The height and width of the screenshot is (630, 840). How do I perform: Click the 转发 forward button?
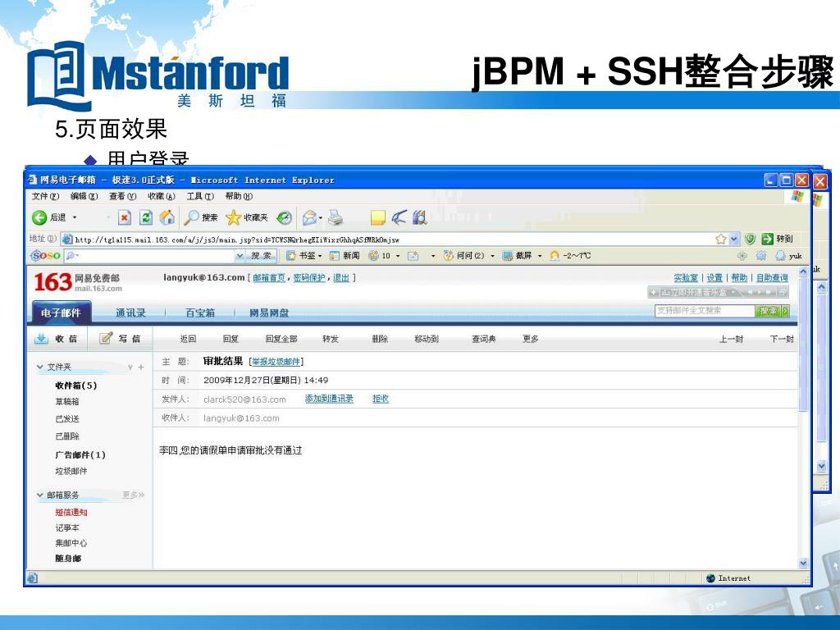tap(331, 339)
